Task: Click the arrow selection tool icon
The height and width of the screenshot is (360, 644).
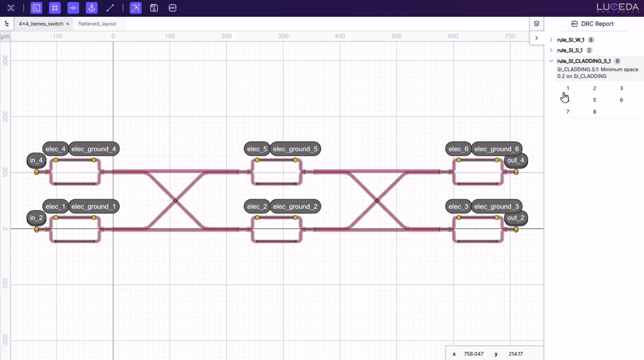Action: coord(136,8)
